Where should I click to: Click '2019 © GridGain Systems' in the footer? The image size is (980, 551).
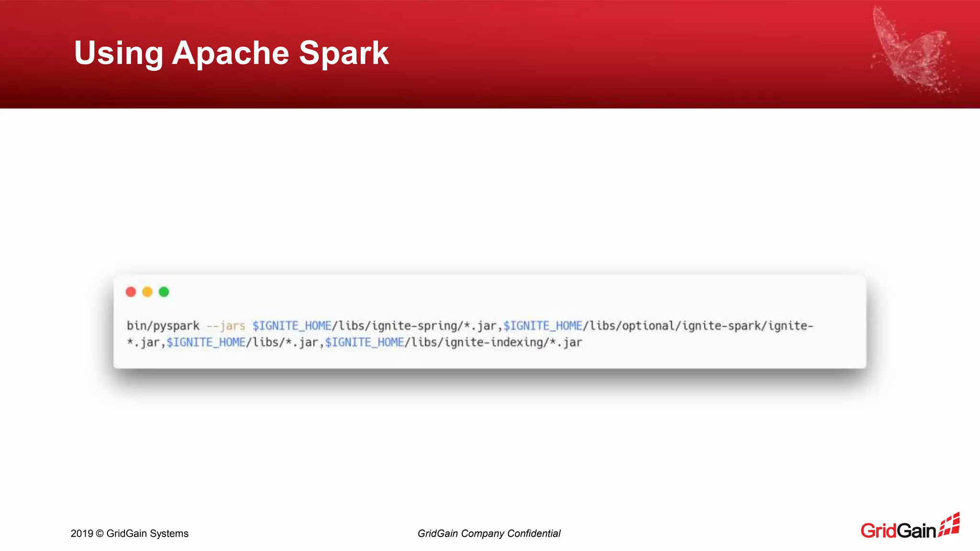pyautogui.click(x=130, y=533)
